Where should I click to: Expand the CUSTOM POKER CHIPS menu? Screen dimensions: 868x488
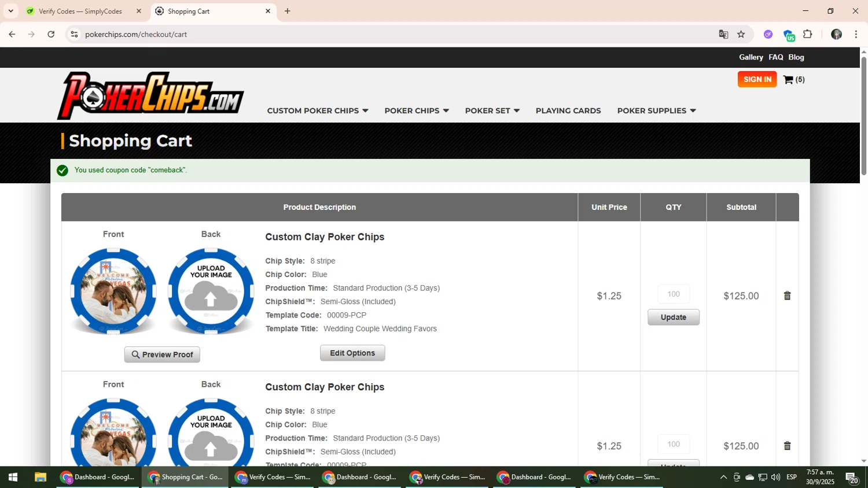318,110
